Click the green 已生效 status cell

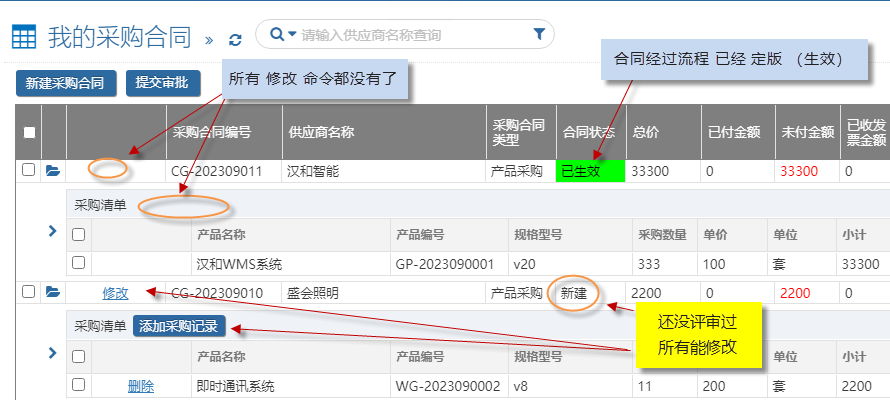click(590, 171)
